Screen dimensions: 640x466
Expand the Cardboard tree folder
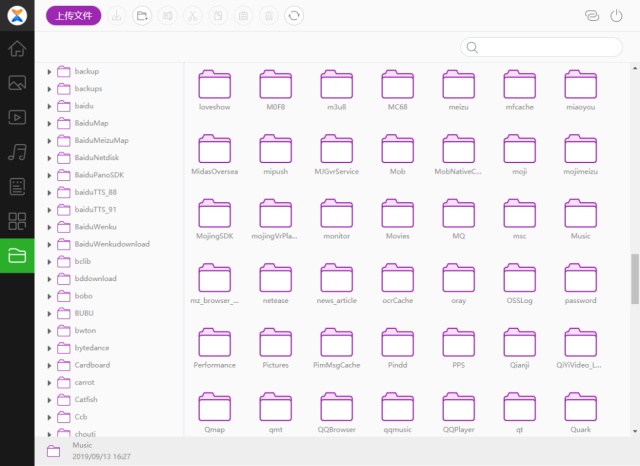49,366
